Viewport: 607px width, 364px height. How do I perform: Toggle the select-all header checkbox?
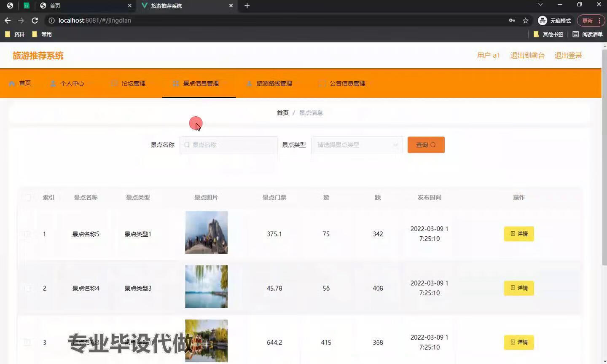tap(28, 197)
